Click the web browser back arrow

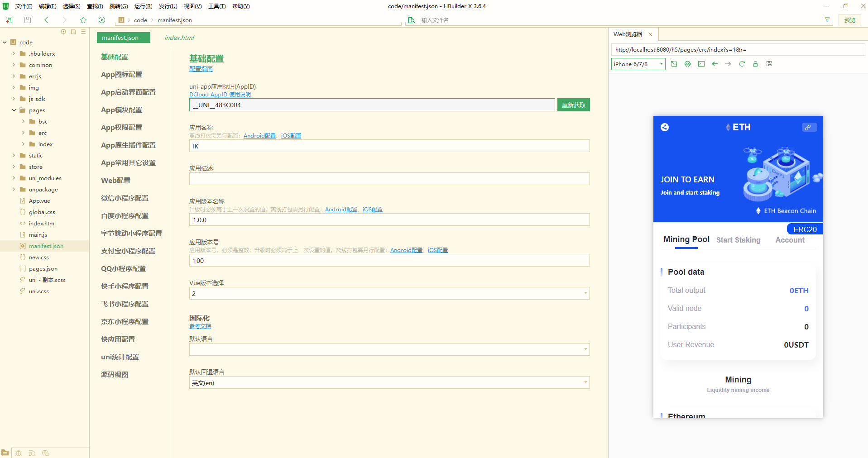[x=715, y=64]
